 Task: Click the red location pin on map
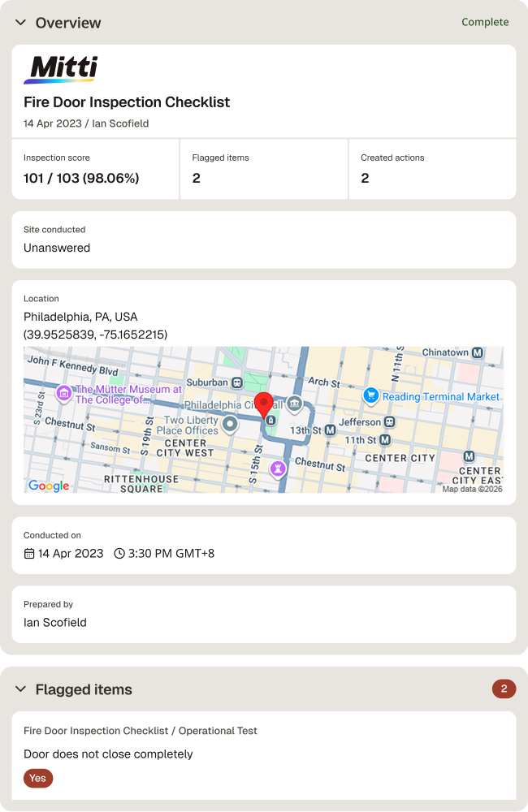[x=264, y=405]
